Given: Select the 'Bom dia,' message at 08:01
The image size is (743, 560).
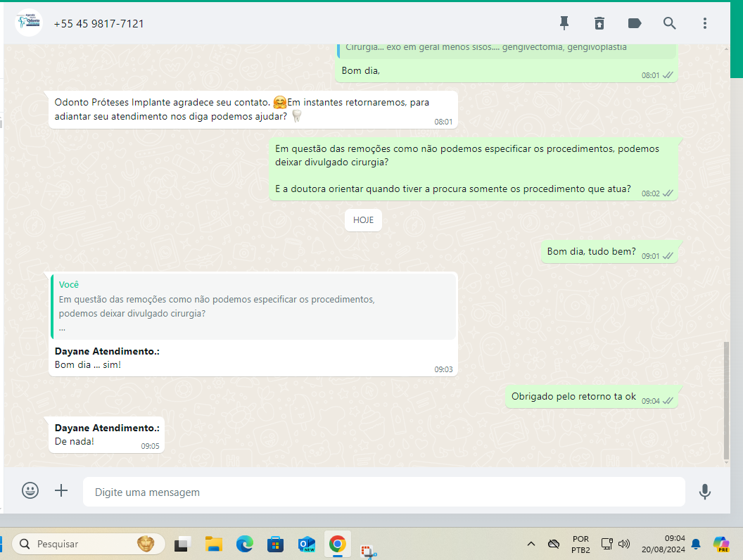Looking at the screenshot, I should 361,70.
